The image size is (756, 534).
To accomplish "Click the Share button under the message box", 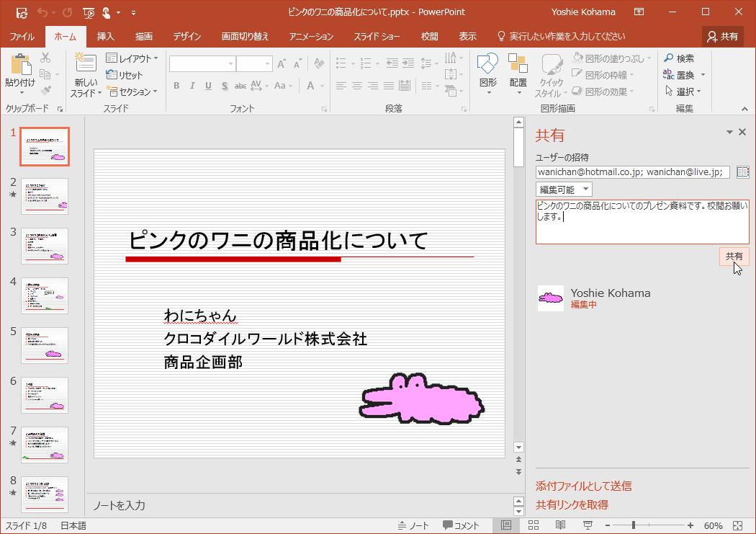I will tap(734, 256).
